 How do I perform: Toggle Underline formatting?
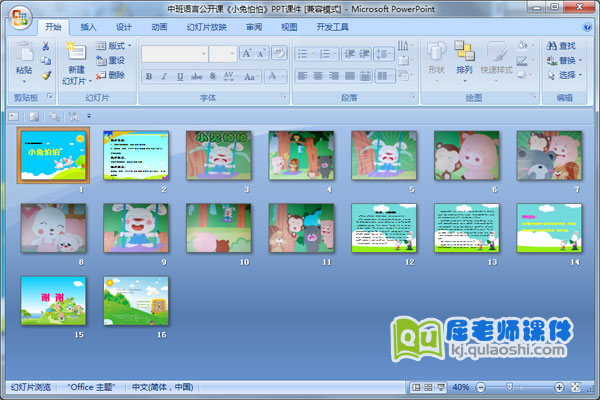(x=180, y=76)
